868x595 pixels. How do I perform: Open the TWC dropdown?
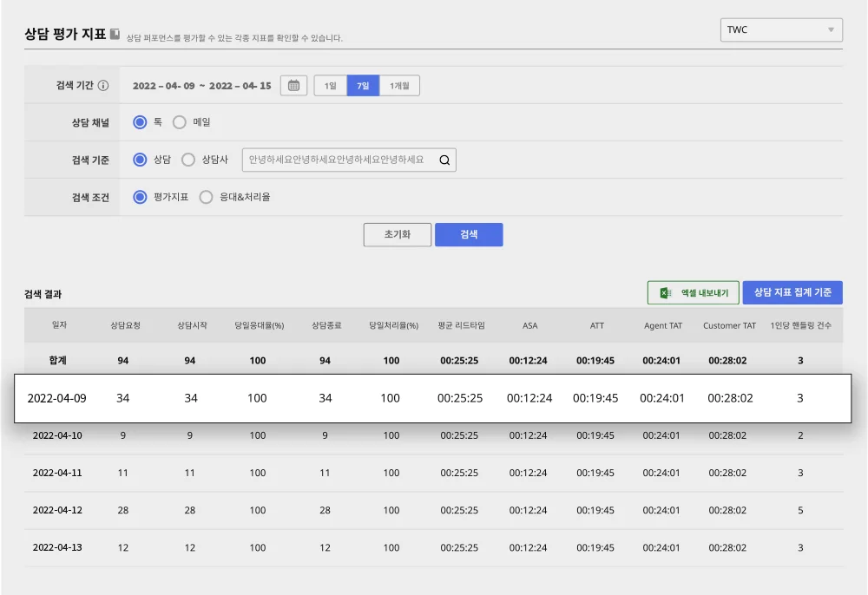click(781, 29)
